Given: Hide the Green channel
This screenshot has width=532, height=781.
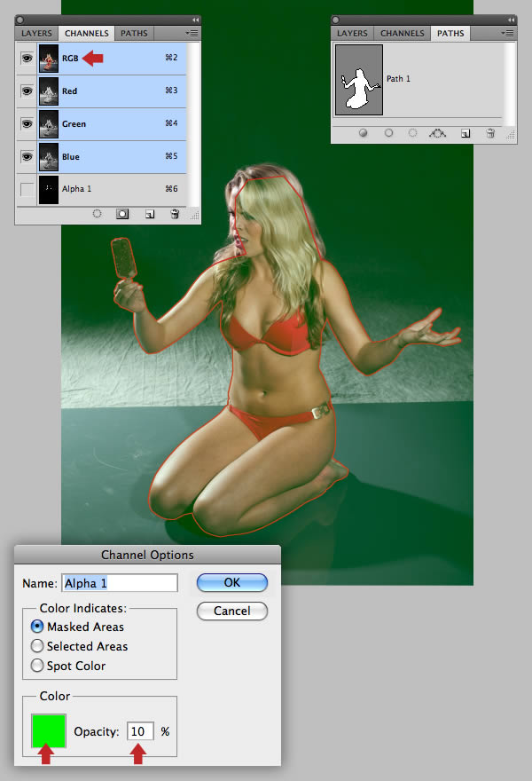Looking at the screenshot, I should click(27, 124).
